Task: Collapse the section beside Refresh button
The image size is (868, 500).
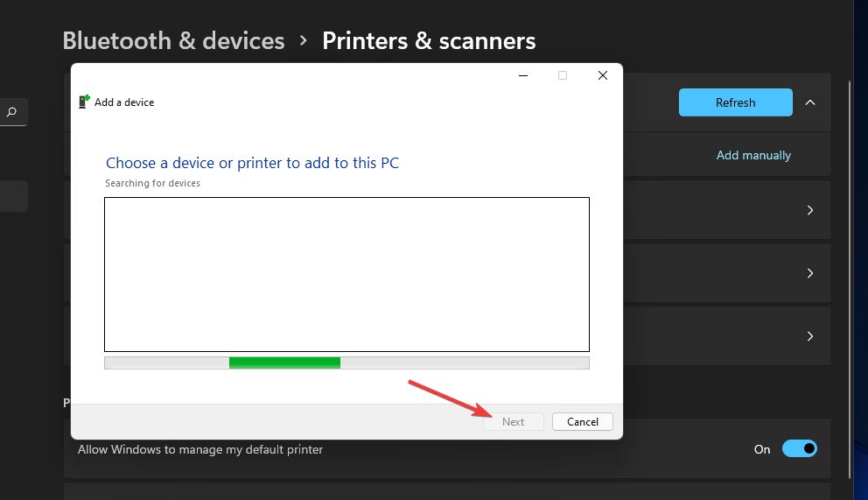Action: point(810,102)
